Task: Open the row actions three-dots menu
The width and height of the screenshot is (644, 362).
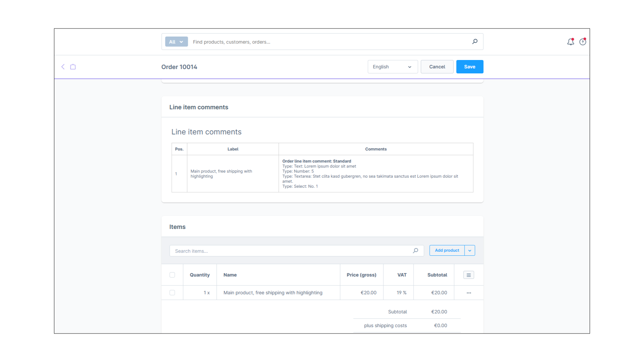Action: click(x=469, y=293)
